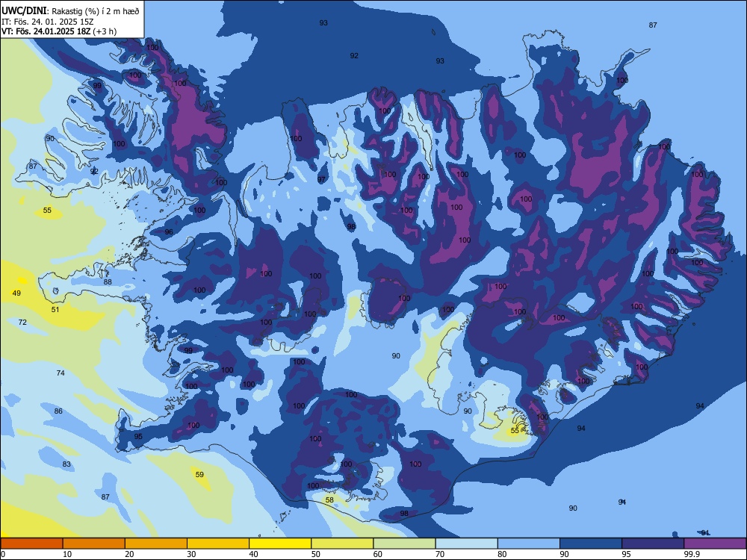Click the '80' legend tick label

(x=502, y=554)
